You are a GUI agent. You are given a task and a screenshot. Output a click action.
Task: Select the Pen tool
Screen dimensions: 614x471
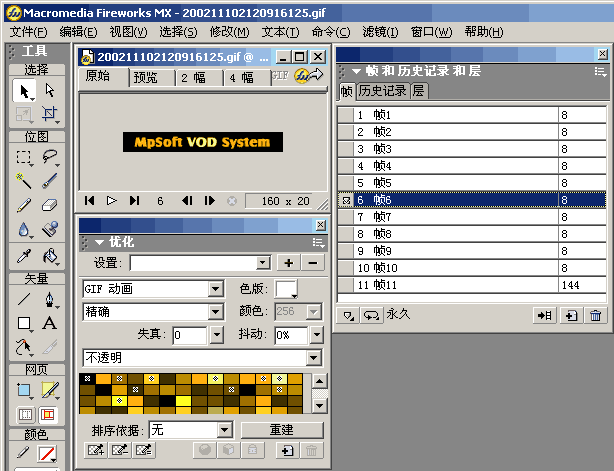[x=50, y=300]
